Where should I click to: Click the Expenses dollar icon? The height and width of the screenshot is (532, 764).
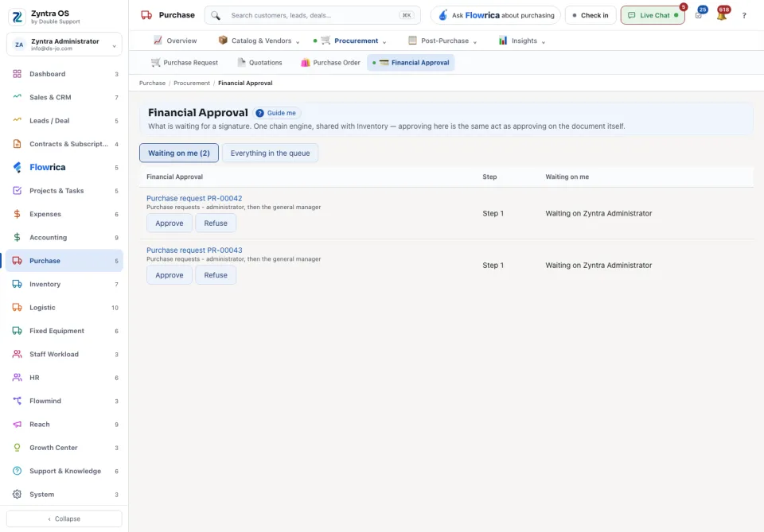click(17, 214)
